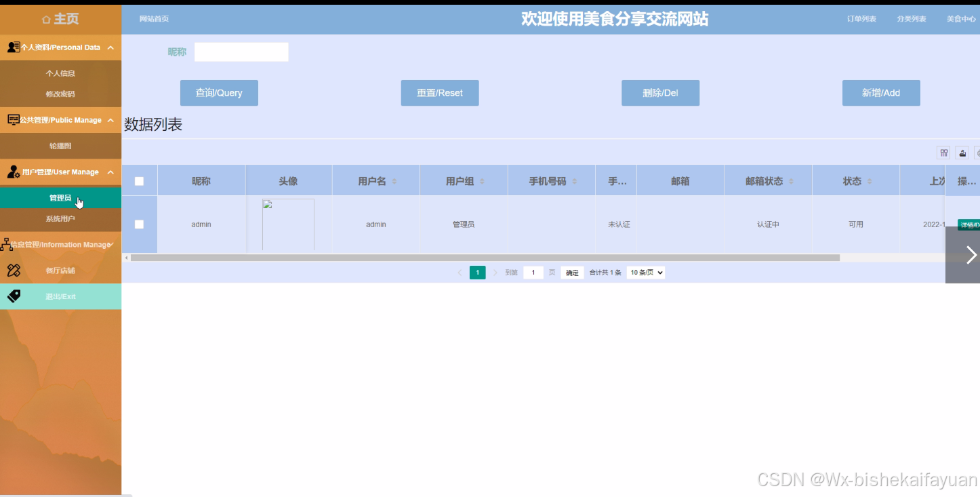Sort by 用户名 column arrows
Image resolution: width=980 pixels, height=497 pixels.
pyautogui.click(x=394, y=182)
